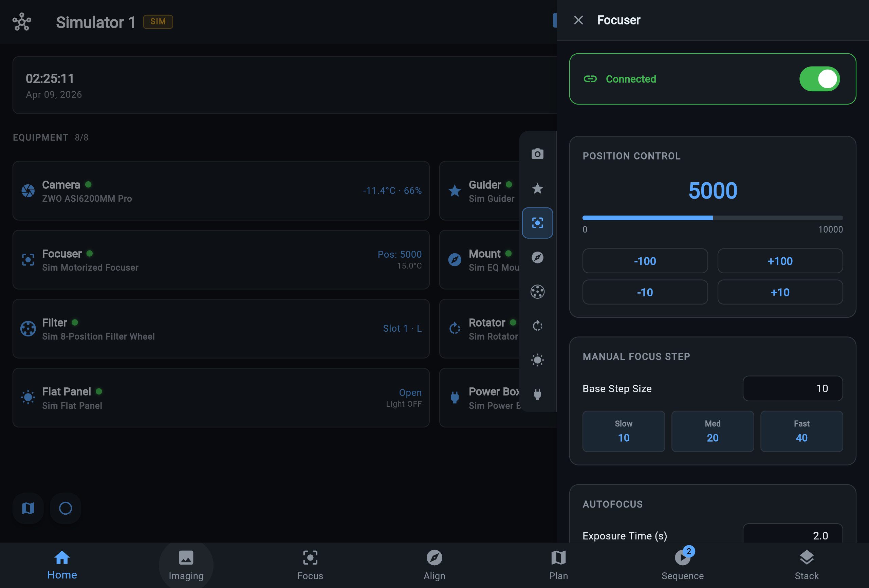The height and width of the screenshot is (588, 869).
Task: Open the Camera ZWO ASI6200MM Pro card
Action: 221,191
